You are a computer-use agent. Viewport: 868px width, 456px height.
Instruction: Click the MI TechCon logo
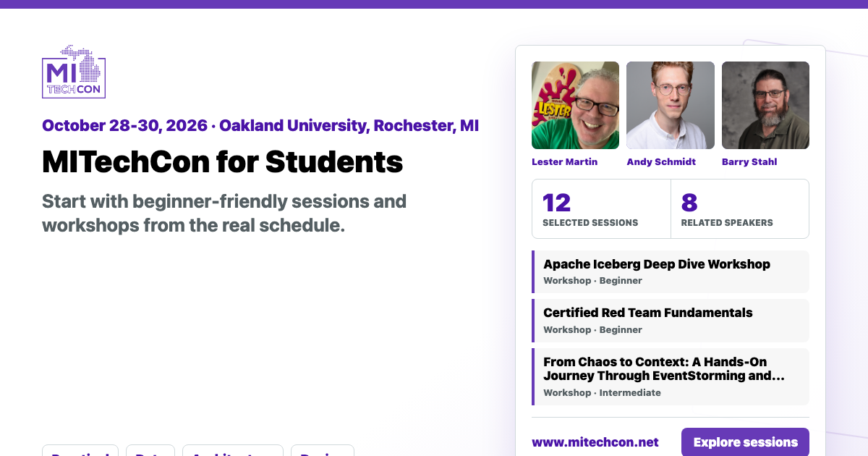click(x=74, y=72)
